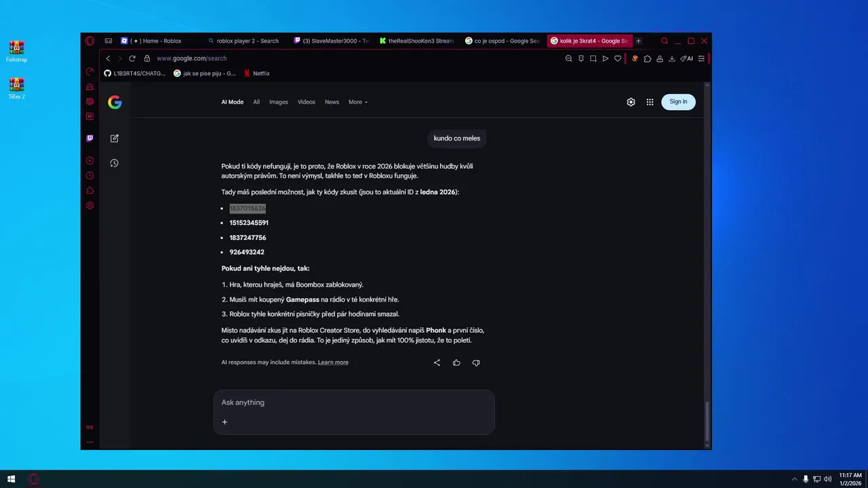Open the Opera menu logo button

(90, 41)
